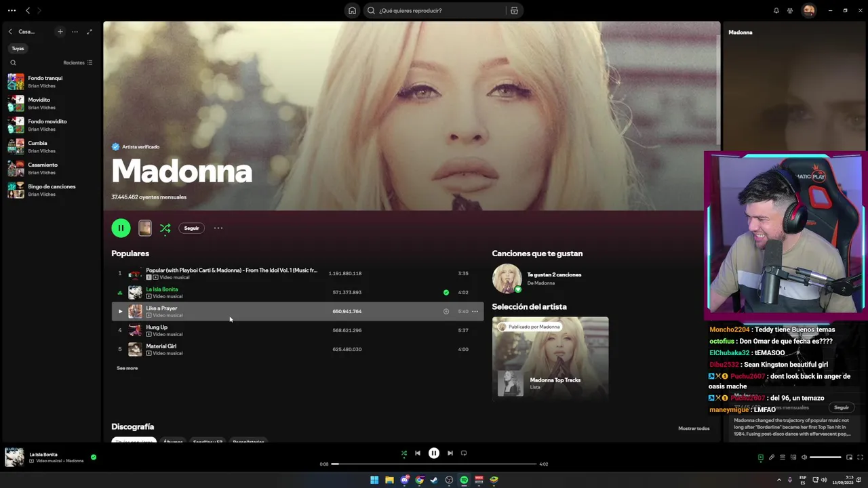The width and height of the screenshot is (868, 488).
Task: Click 'See more' under Populares
Action: 127,368
